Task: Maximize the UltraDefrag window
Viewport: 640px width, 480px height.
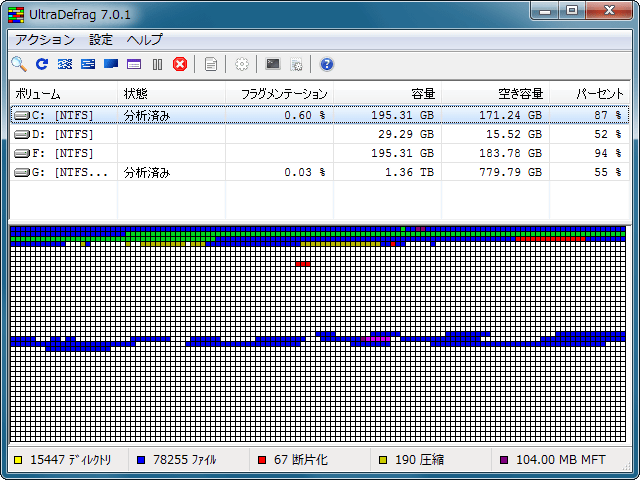Action: pyautogui.click(x=572, y=11)
